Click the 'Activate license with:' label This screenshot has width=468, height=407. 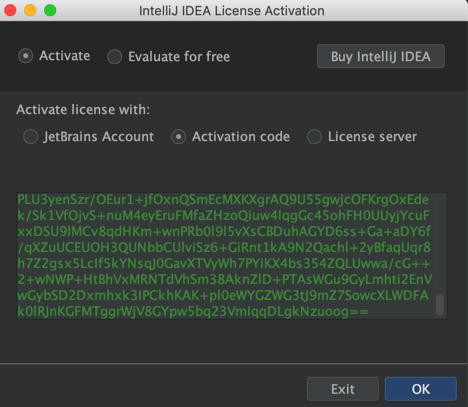[x=83, y=110]
